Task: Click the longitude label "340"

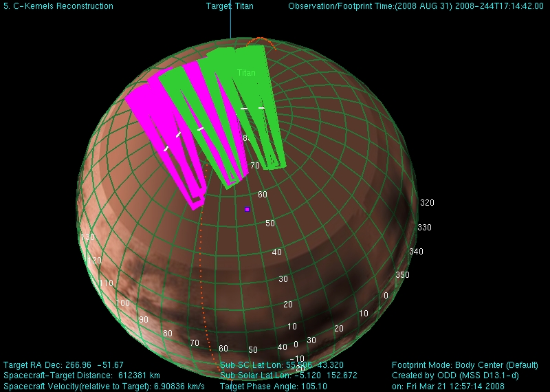Action: pos(416,251)
